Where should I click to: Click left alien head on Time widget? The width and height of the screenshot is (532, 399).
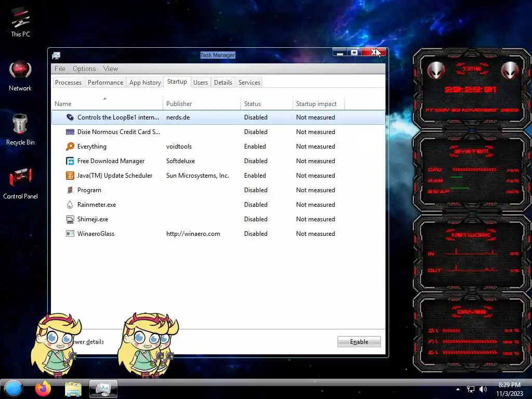(436, 71)
